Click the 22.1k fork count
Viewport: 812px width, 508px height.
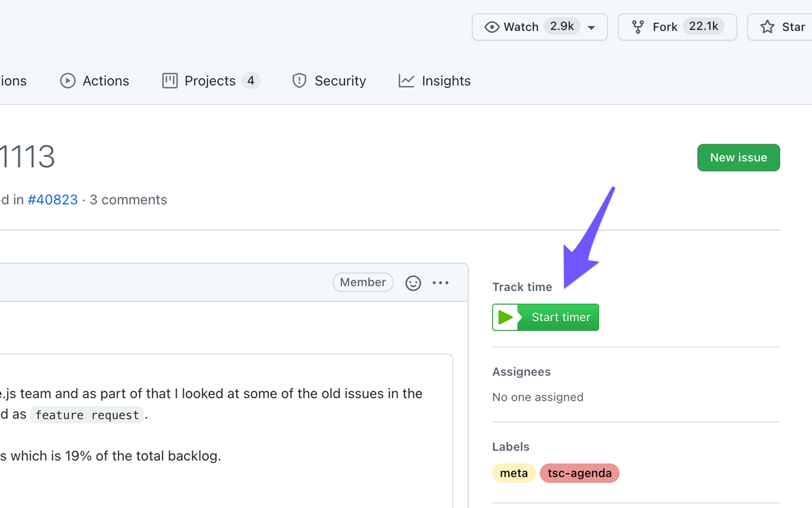pos(704,27)
